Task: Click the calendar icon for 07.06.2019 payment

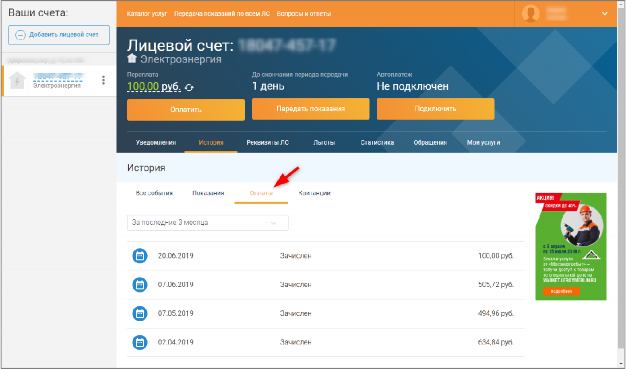Action: [140, 285]
